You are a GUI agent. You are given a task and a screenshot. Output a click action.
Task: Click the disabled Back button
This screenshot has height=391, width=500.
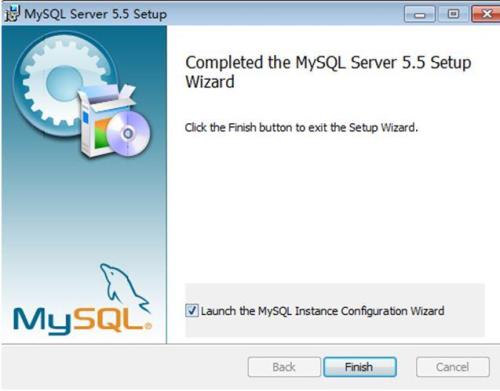[284, 367]
